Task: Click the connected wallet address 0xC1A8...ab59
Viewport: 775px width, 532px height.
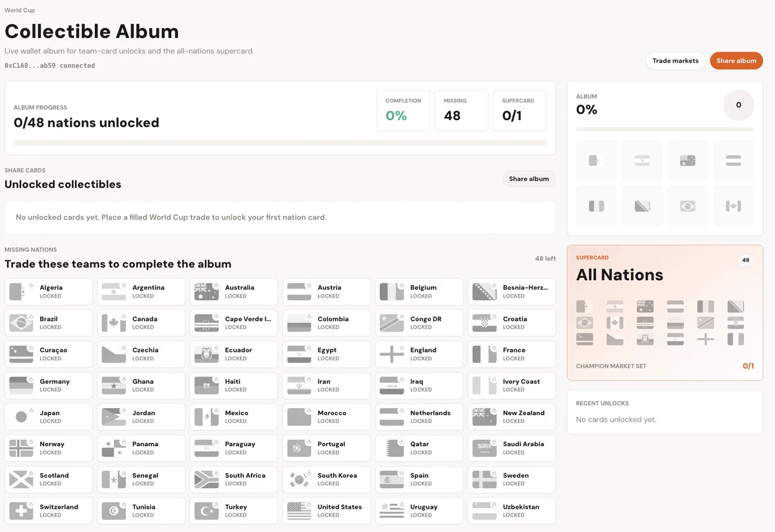Action: pos(50,66)
